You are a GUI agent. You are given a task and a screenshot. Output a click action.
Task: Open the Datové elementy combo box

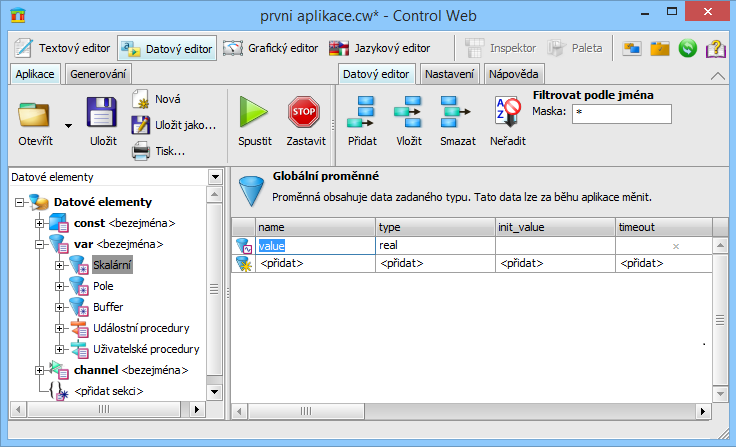click(x=215, y=177)
